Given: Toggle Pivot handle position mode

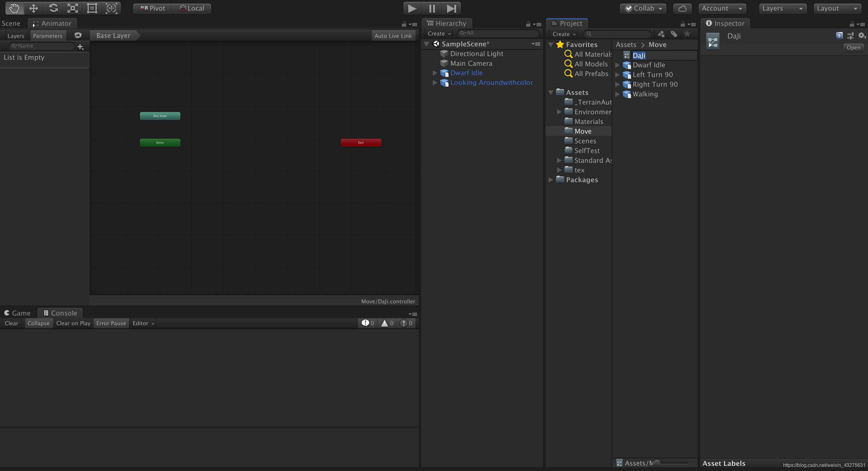Looking at the screenshot, I should (153, 8).
